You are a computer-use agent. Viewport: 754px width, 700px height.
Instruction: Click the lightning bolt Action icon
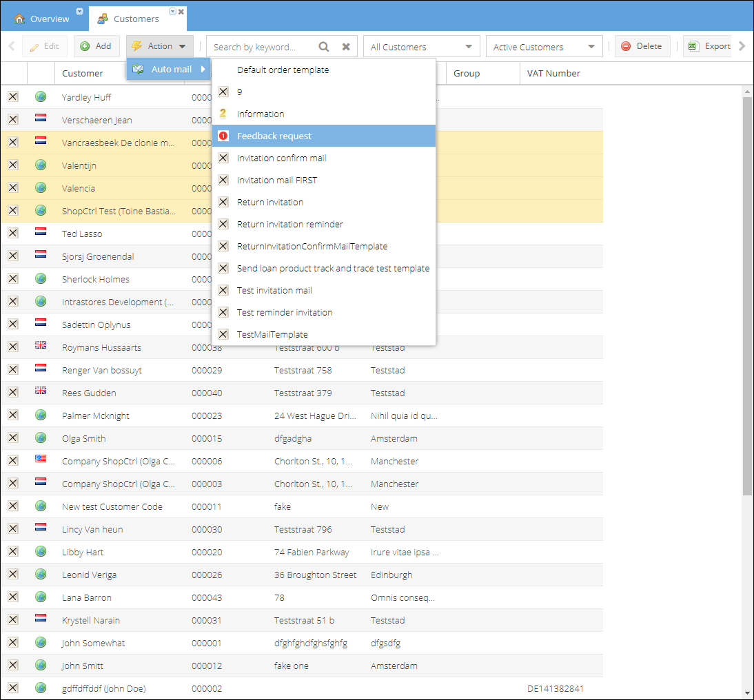coord(137,46)
